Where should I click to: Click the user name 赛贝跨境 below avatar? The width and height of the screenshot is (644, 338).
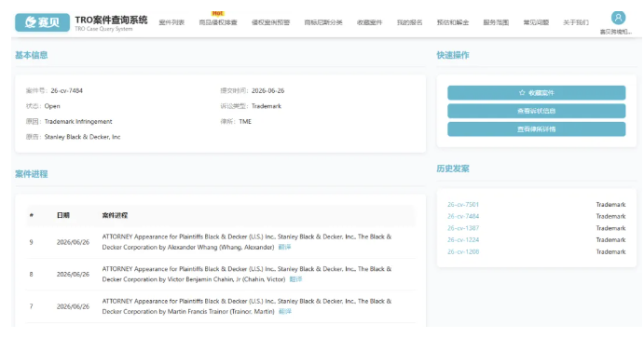pos(616,32)
